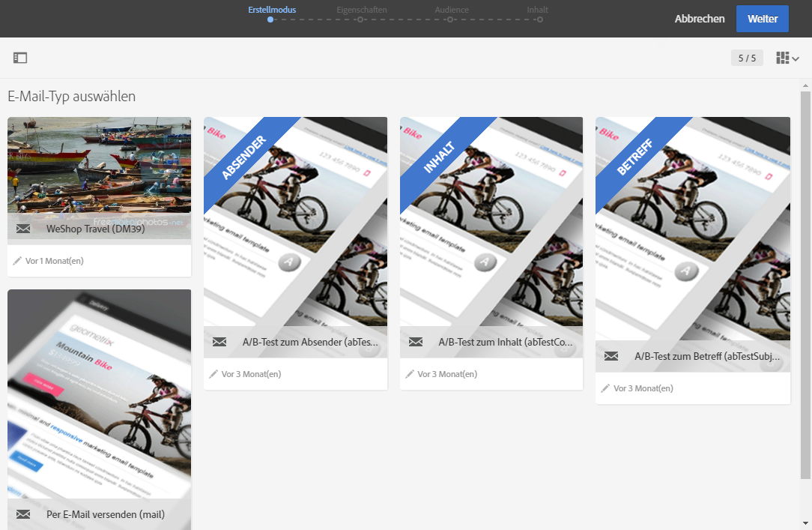Viewport: 812px width, 530px height.
Task: Click envelope icon beside A/B-Test zum Absender
Action: [x=219, y=342]
